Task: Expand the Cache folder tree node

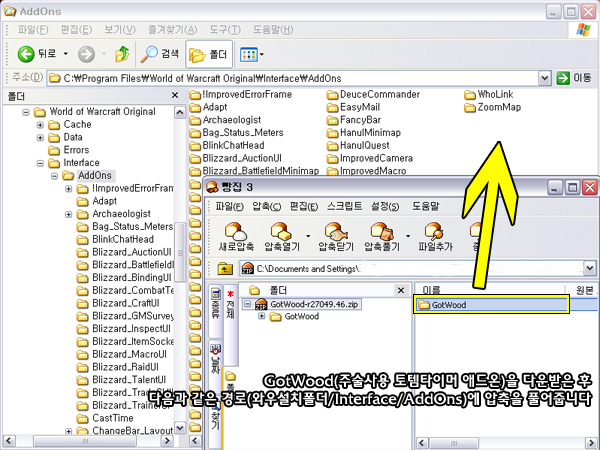Action: point(40,124)
